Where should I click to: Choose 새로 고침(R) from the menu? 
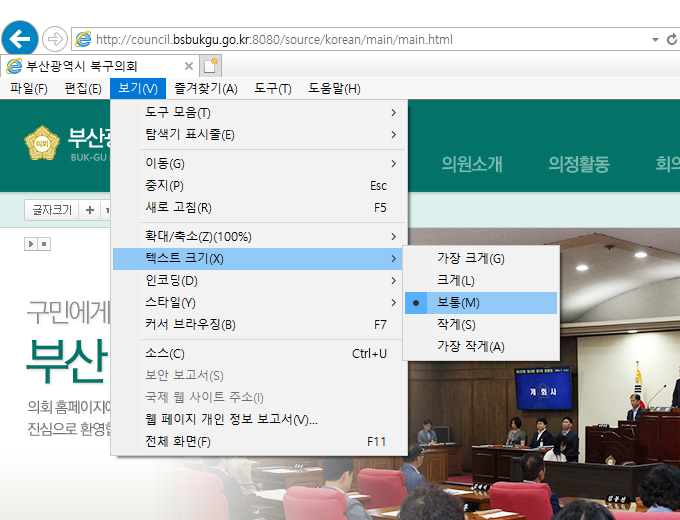[259, 208]
